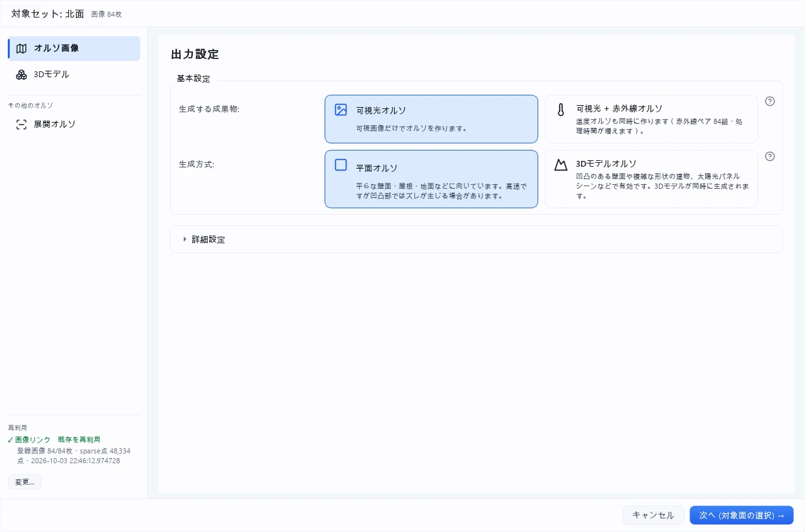805x532 pixels.
Task: Choose the 3Dモデルオルソ generation method
Action: (x=651, y=179)
